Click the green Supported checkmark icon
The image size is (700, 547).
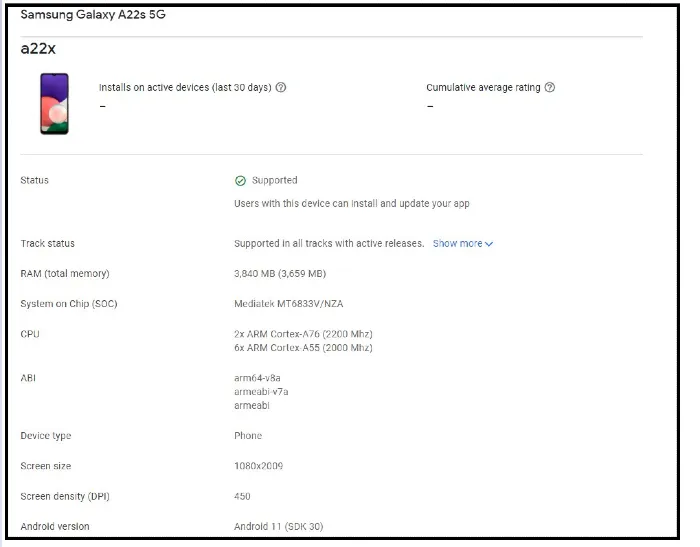tap(240, 181)
